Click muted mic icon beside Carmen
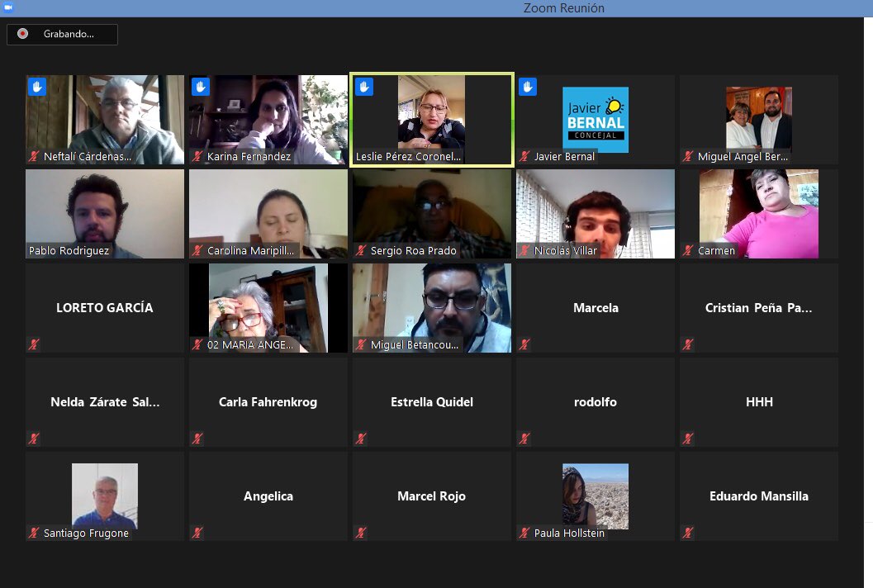The width and height of the screenshot is (873, 588). pos(688,250)
